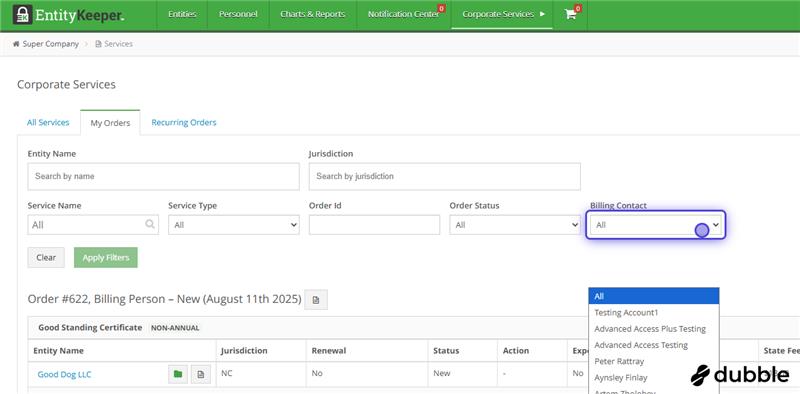Click the Jurisdiction column header
Image resolution: width=800 pixels, height=394 pixels.
coord(244,351)
